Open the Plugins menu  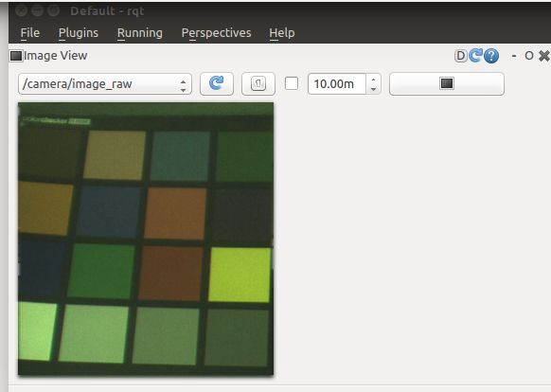[79, 33]
